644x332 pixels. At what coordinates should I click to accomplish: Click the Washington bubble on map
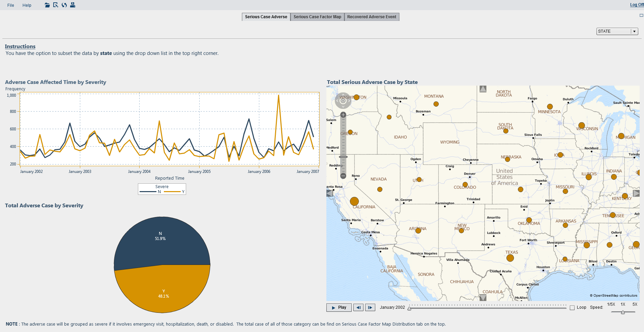click(356, 97)
